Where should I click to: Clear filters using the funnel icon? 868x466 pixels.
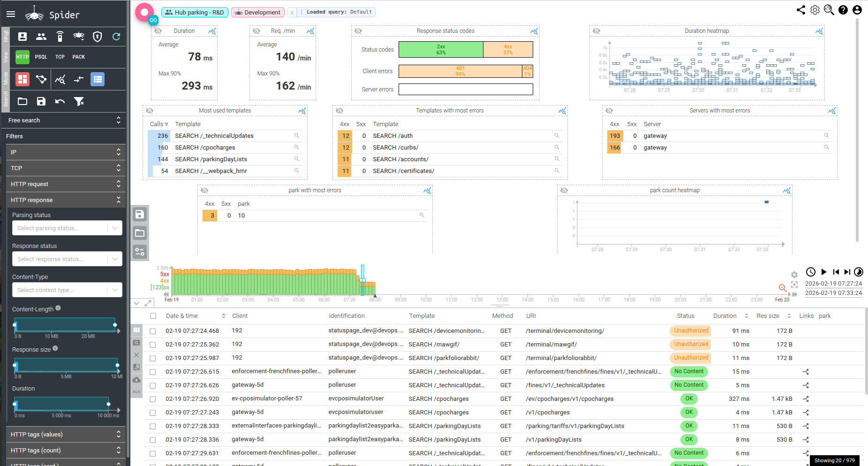[79, 101]
